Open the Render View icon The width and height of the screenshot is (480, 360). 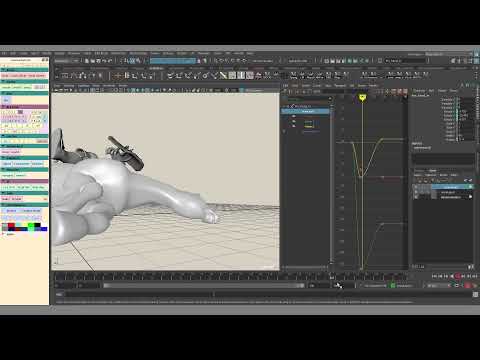(x=327, y=61)
